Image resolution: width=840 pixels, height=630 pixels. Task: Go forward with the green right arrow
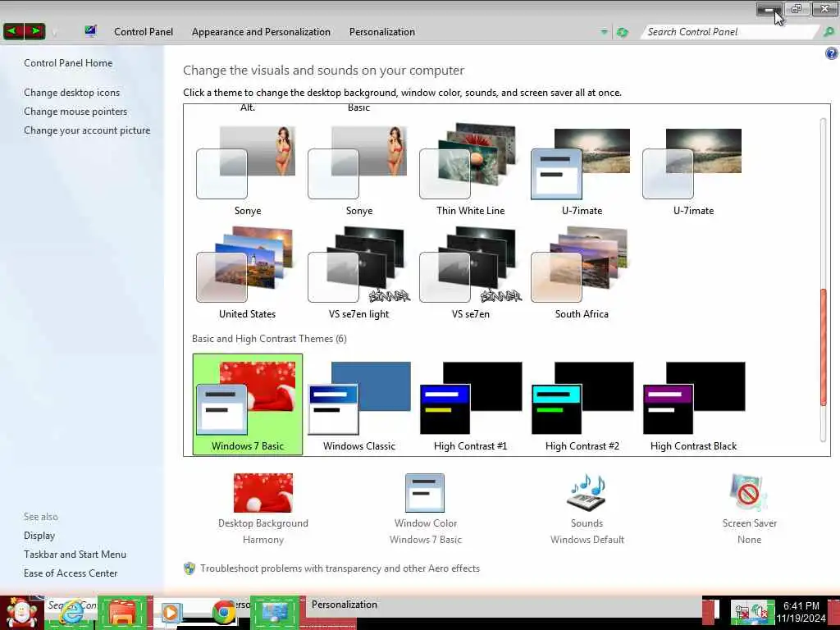[35, 31]
